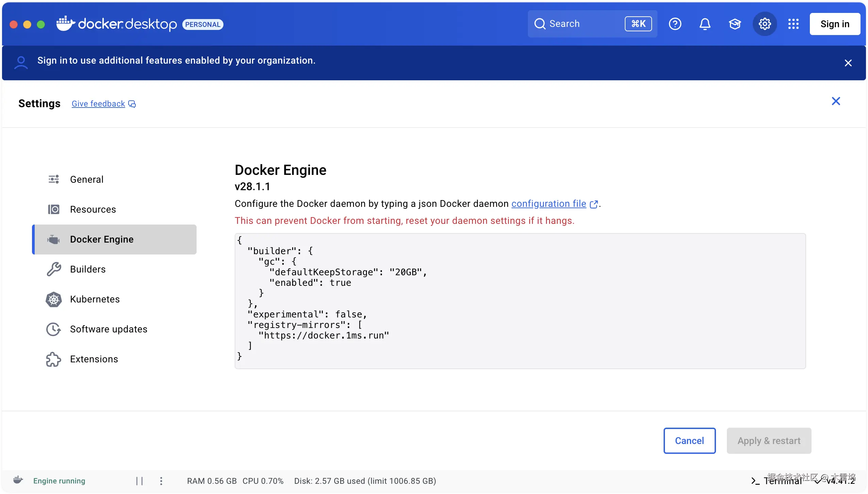
Task: Open the help question mark icon
Action: coord(675,24)
